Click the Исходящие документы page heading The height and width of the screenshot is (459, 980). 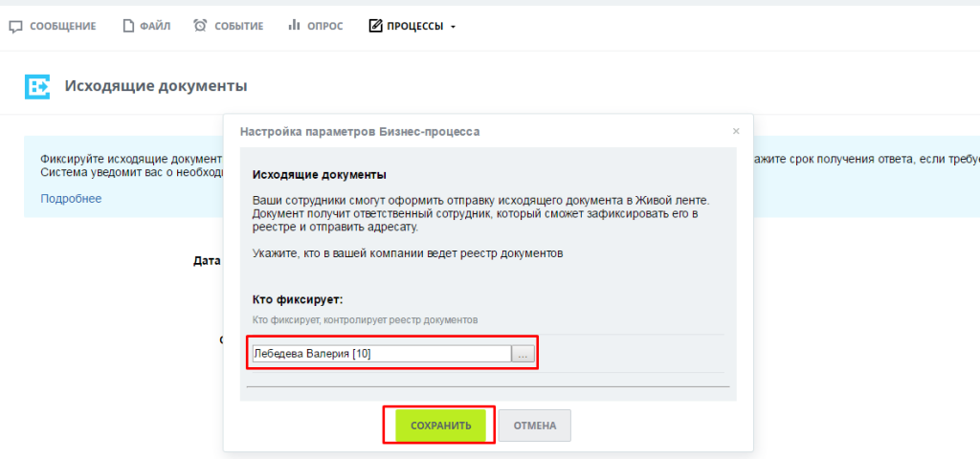tap(156, 86)
